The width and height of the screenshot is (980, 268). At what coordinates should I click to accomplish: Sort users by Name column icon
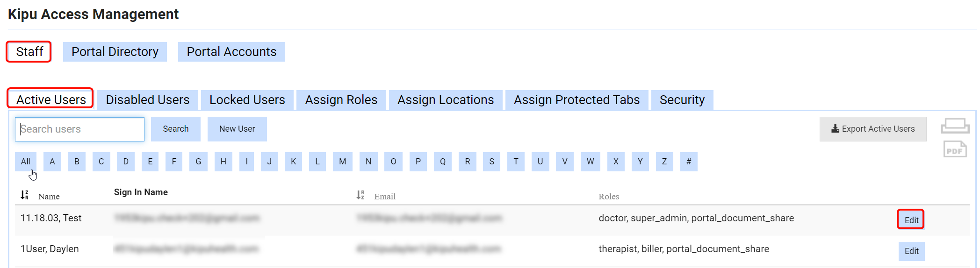(25, 195)
